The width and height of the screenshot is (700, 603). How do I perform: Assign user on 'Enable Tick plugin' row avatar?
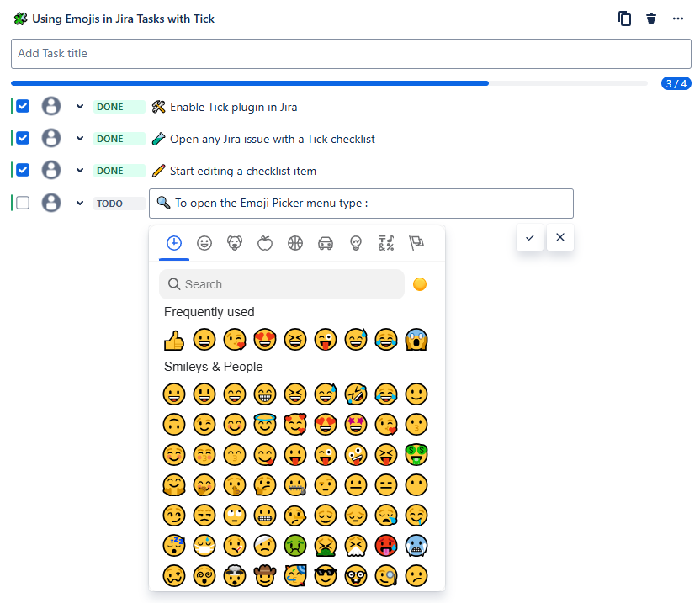pos(51,106)
